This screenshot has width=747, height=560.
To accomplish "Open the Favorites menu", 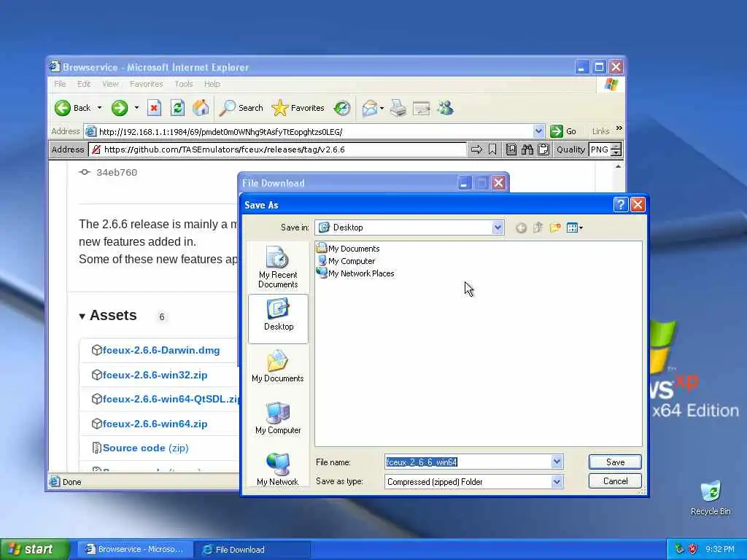I will click(146, 85).
